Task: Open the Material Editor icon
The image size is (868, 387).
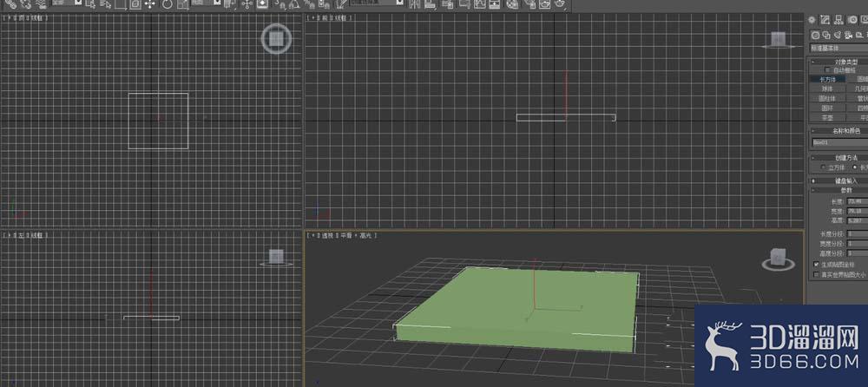Action: point(513,5)
